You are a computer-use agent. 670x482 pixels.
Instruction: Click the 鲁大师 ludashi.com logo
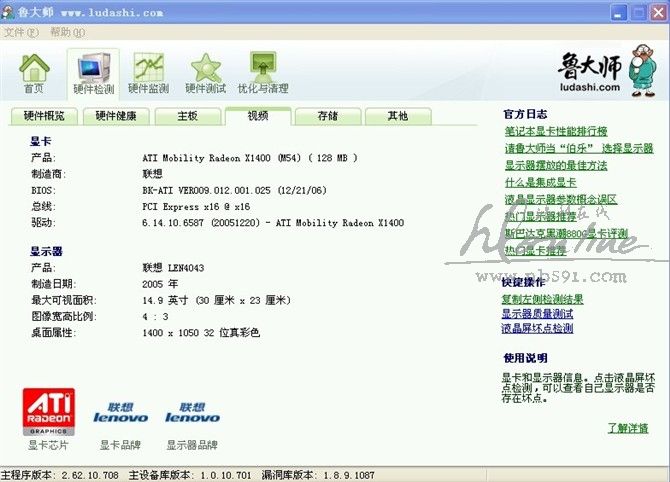pyautogui.click(x=590, y=73)
